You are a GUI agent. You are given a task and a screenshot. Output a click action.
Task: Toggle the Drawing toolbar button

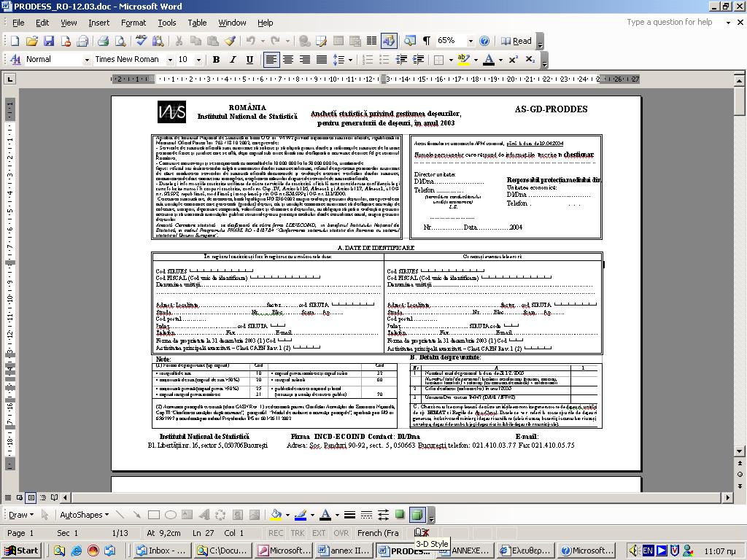pos(389,41)
